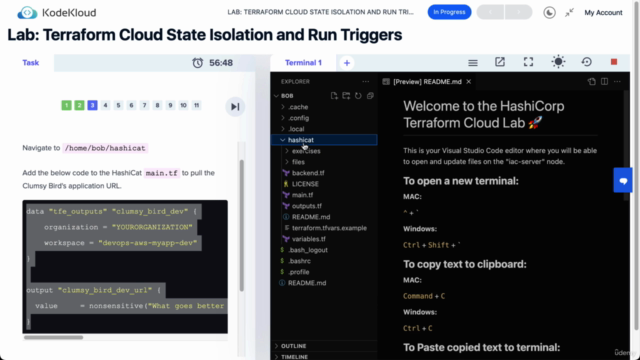The height and width of the screenshot is (360, 640).
Task: Split the editor to the right
Action: pyautogui.click(x=604, y=82)
